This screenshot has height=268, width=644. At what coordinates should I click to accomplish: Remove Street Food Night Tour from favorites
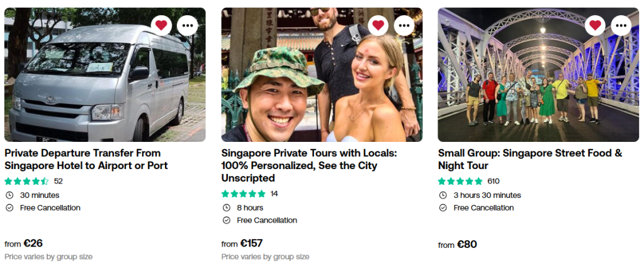(x=595, y=25)
